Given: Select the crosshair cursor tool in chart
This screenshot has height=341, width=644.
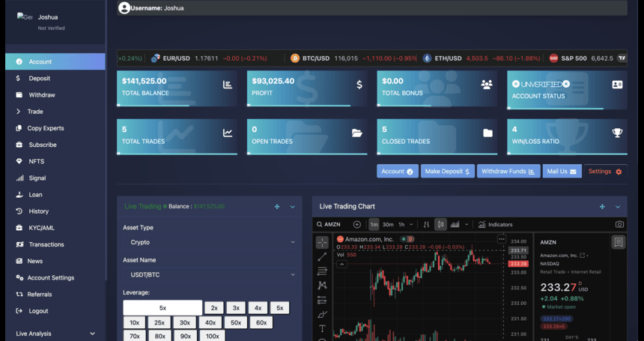Looking at the screenshot, I should pyautogui.click(x=322, y=242).
